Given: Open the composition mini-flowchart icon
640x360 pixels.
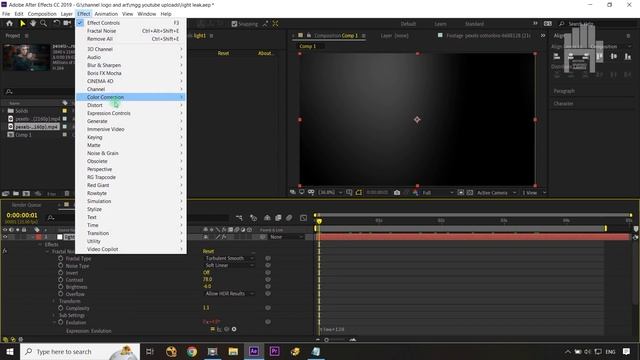Looking at the screenshot, I should pos(239,218).
